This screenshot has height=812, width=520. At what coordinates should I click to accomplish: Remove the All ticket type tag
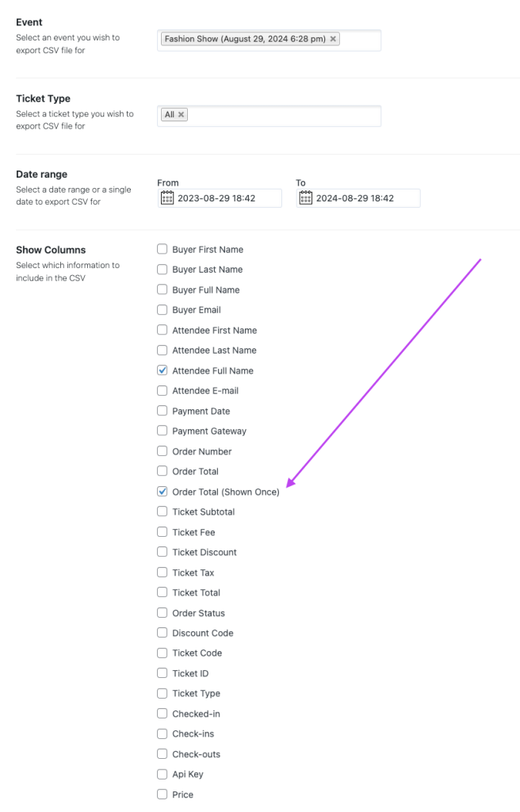tap(182, 115)
